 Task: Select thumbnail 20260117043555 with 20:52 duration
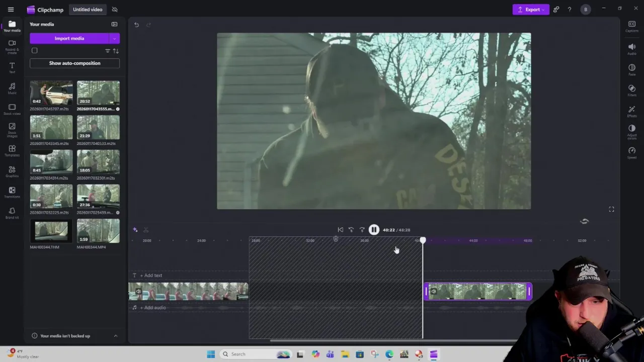click(x=98, y=93)
